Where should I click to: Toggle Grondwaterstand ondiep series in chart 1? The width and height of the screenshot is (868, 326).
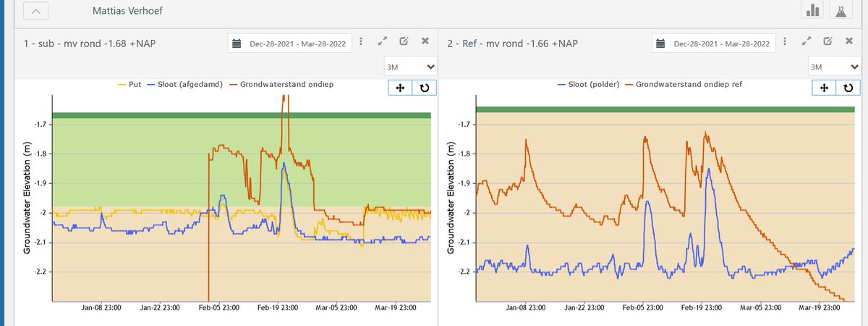pos(280,85)
